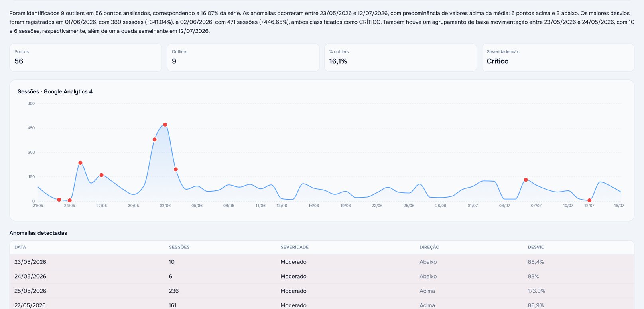Select the red outlier dot on 27/05
The width and height of the screenshot is (644, 309).
click(x=102, y=175)
